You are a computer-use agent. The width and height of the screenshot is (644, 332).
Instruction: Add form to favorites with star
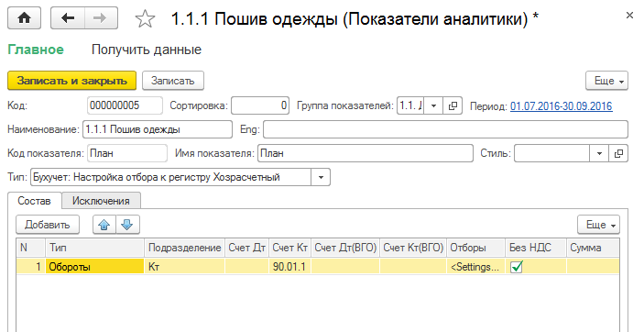145,19
